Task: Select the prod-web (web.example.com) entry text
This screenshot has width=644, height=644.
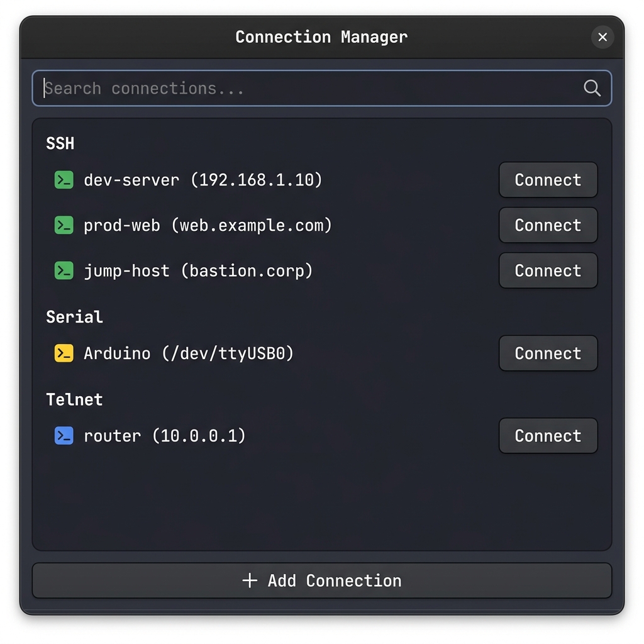Action: tap(208, 226)
